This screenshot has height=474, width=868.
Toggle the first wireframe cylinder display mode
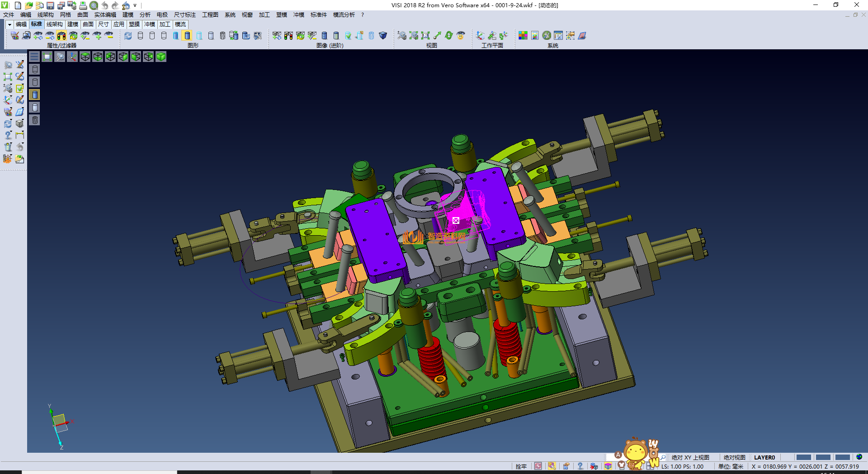[x=140, y=35]
